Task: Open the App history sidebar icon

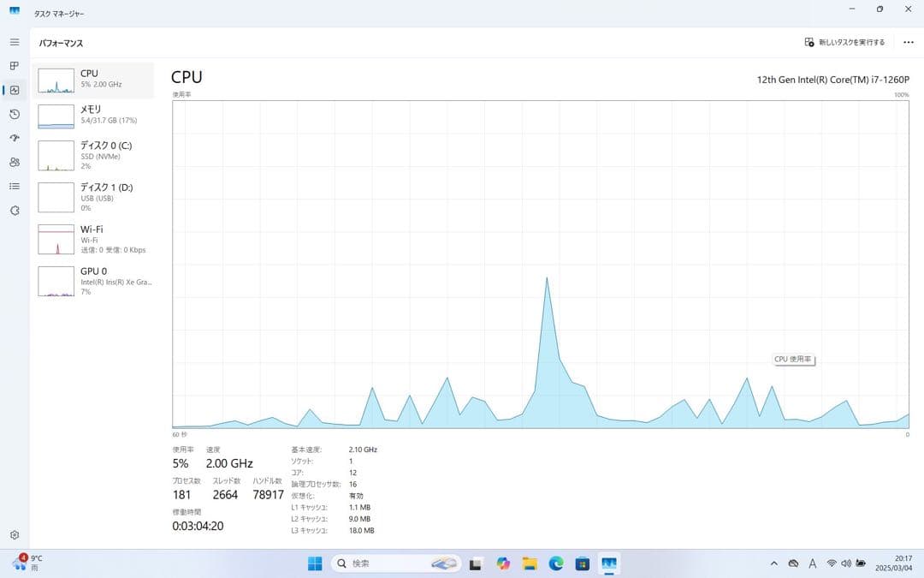Action: [14, 114]
